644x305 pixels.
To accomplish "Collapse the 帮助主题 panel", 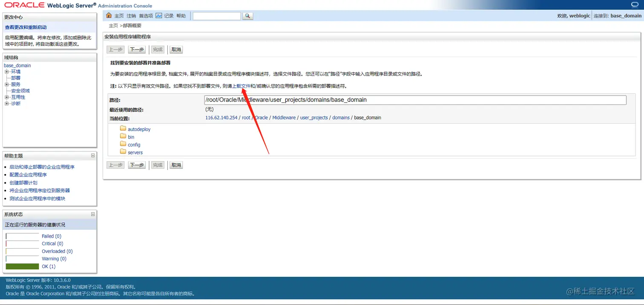I will click(x=93, y=156).
